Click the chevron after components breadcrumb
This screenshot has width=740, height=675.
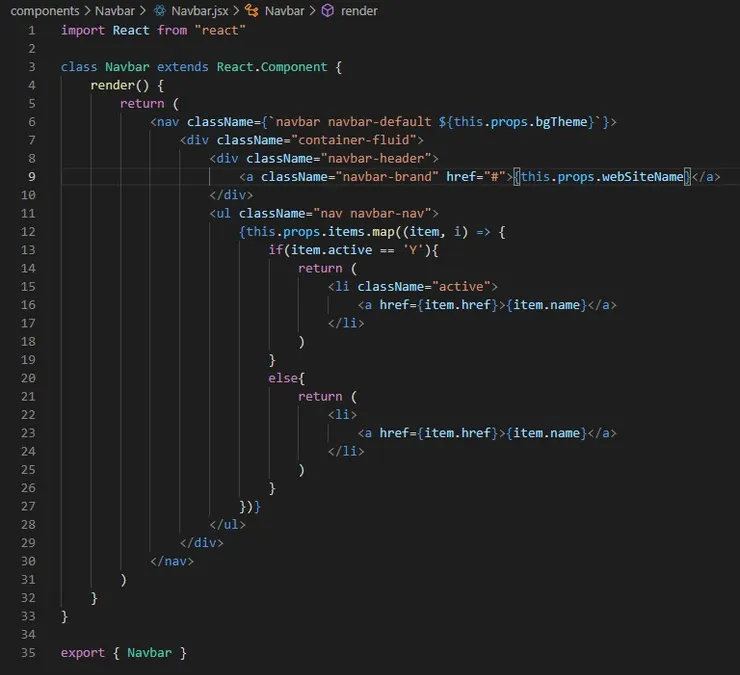87,10
